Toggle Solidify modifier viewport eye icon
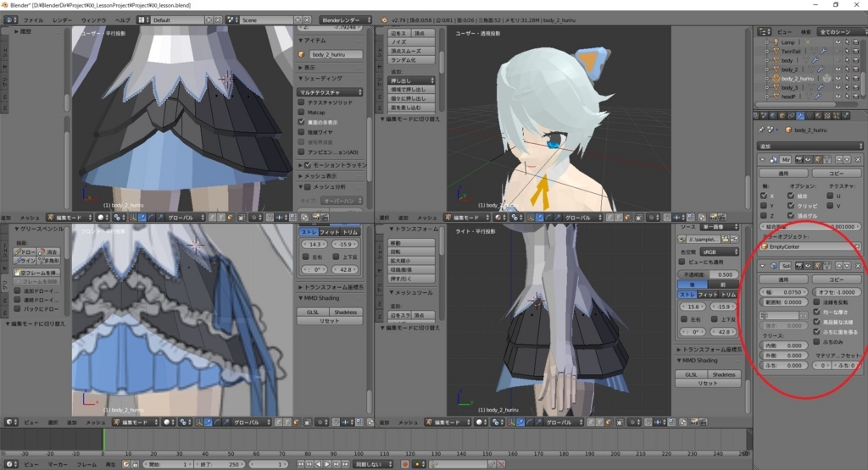The image size is (868, 470). 808,266
